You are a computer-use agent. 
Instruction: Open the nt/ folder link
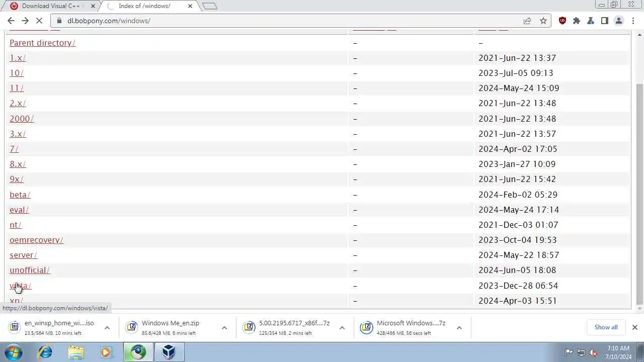coord(16,225)
